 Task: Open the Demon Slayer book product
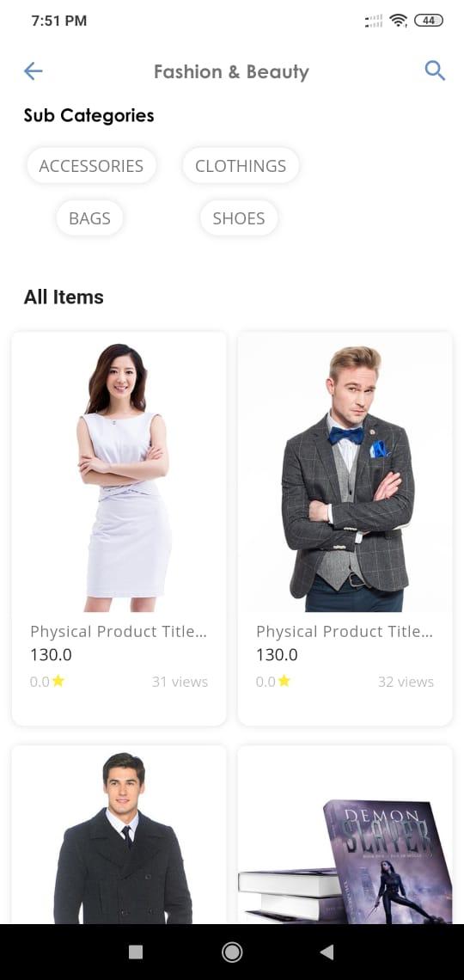click(345, 835)
